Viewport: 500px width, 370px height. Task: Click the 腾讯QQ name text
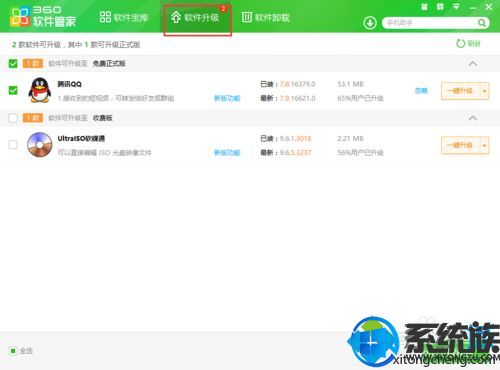click(x=69, y=84)
